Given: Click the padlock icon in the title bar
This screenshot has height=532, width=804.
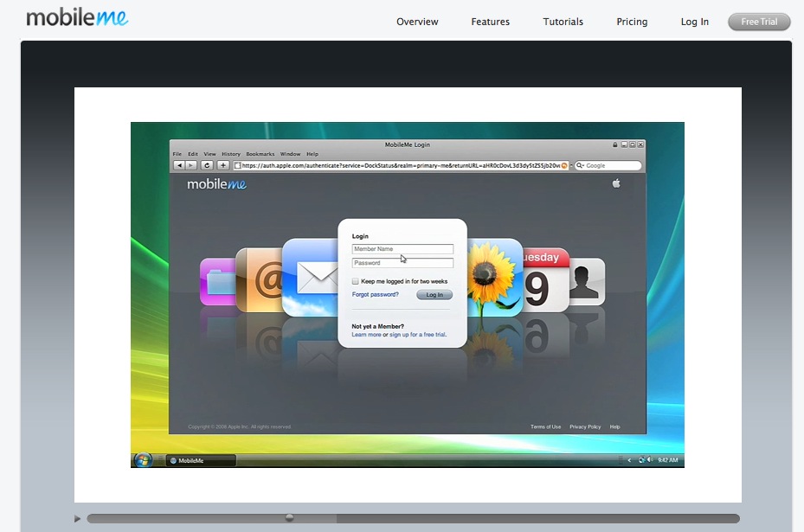Looking at the screenshot, I should coord(614,144).
